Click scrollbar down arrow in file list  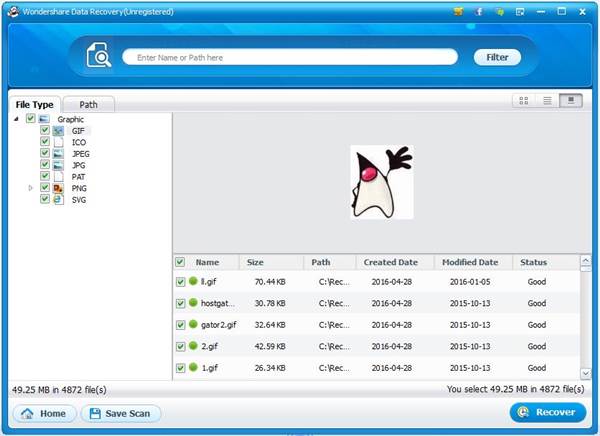coord(585,373)
